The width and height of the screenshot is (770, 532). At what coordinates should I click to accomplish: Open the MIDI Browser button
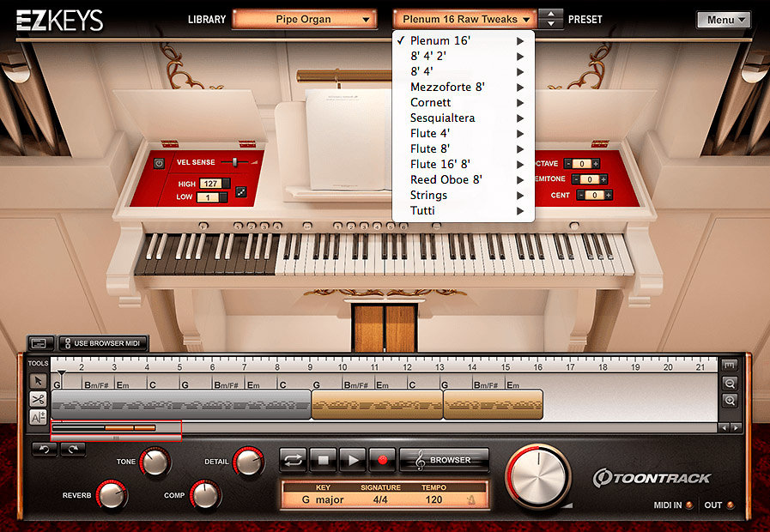(445, 460)
